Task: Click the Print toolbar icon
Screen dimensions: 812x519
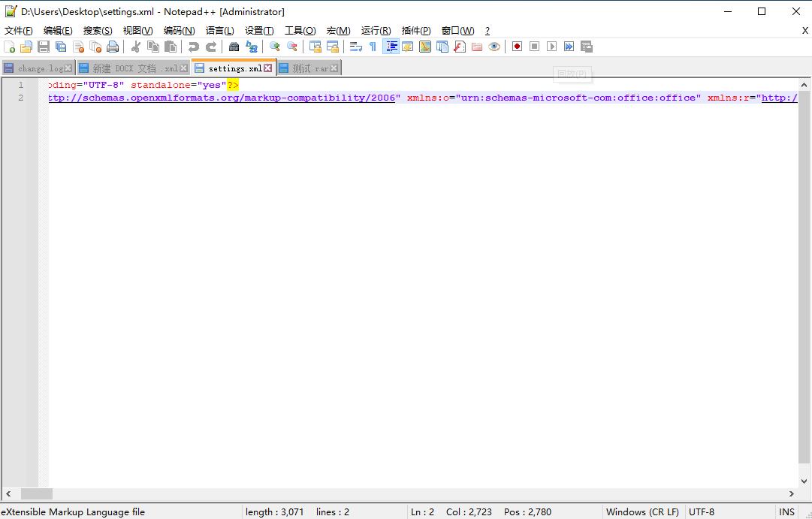Action: [113, 47]
